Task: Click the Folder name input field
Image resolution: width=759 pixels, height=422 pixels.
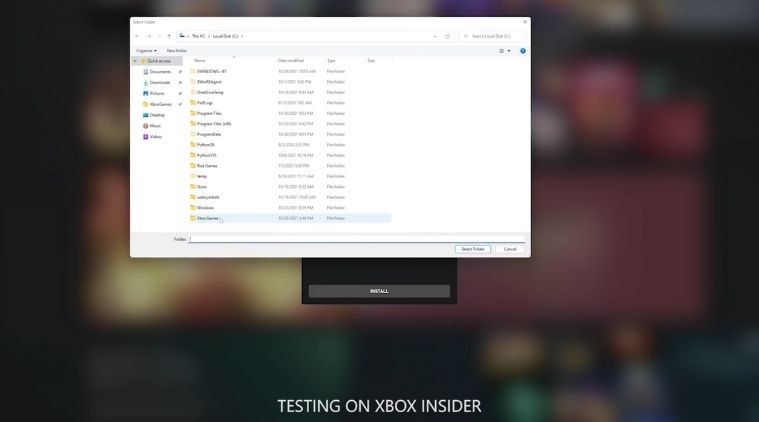Action: click(357, 239)
